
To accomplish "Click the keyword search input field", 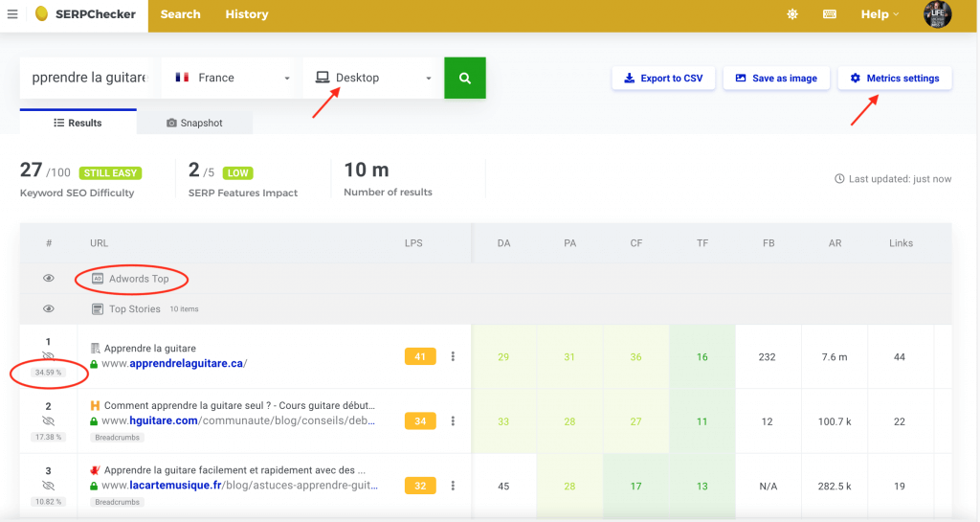I will [x=88, y=78].
